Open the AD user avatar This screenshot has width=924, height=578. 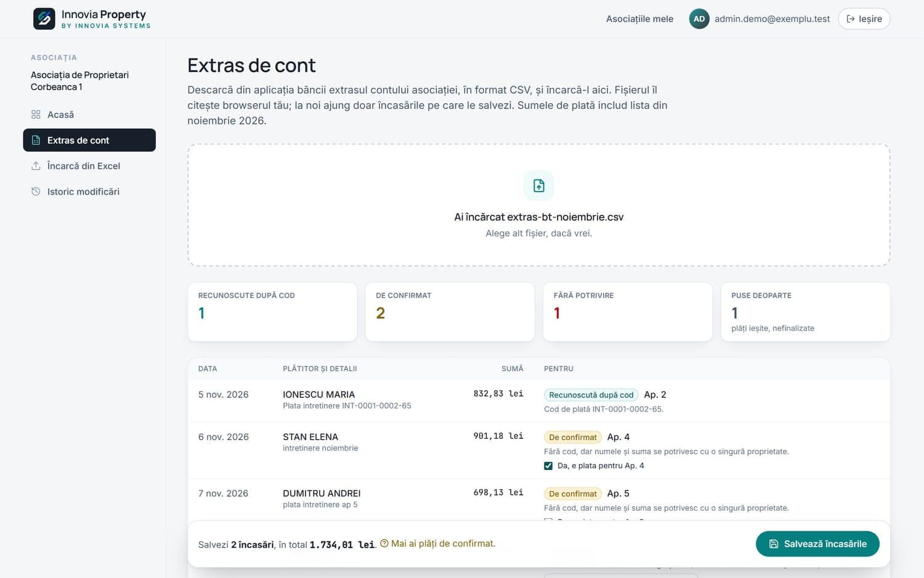coord(699,19)
